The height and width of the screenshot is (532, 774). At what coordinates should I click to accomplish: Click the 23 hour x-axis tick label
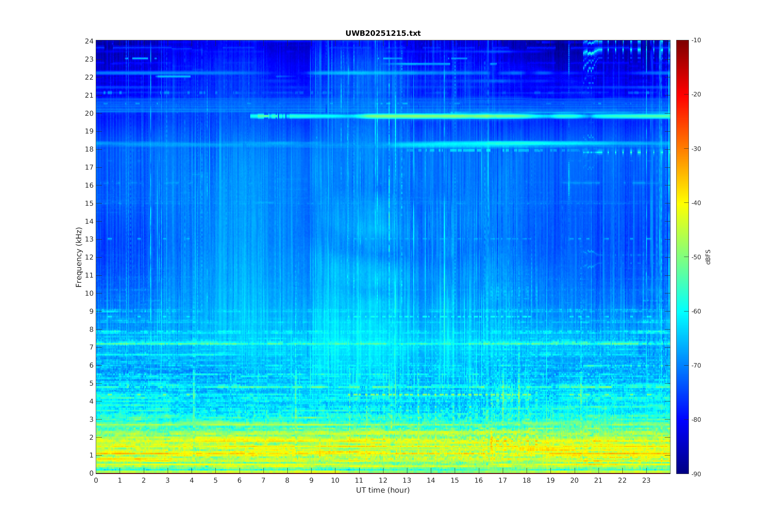(646, 480)
